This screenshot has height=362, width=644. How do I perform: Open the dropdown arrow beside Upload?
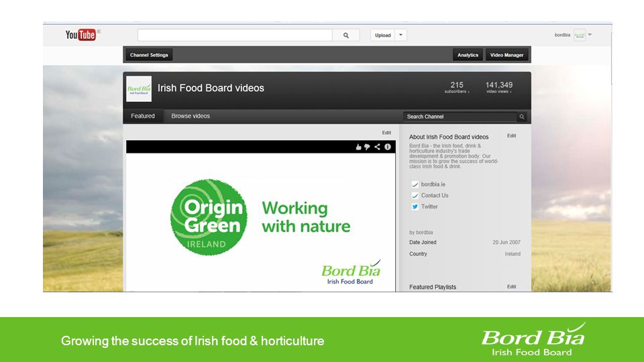click(401, 36)
